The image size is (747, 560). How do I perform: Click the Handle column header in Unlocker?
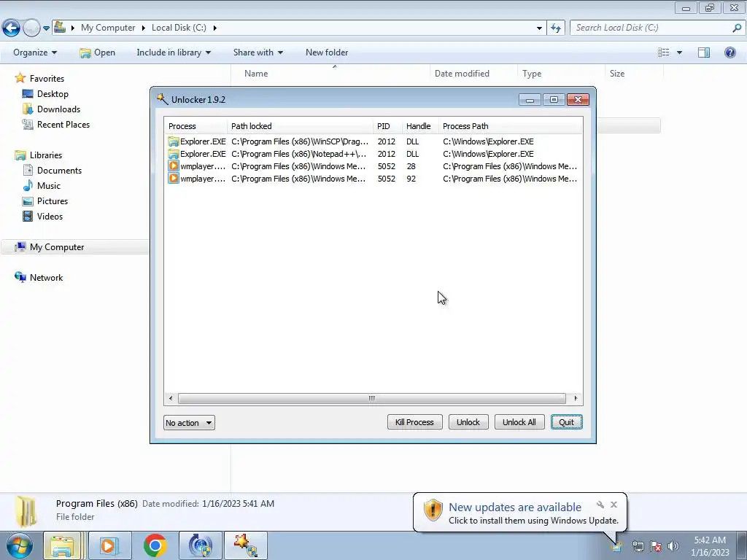pos(420,126)
